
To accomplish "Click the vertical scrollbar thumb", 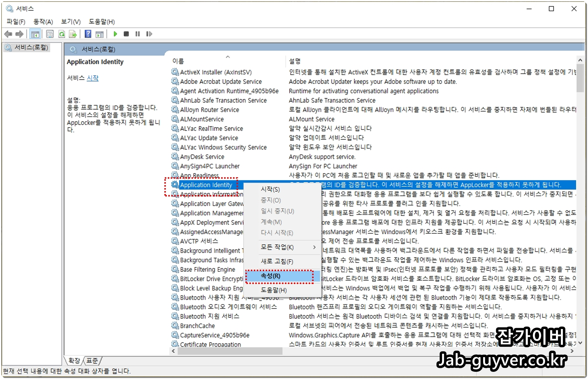I will (580, 78).
